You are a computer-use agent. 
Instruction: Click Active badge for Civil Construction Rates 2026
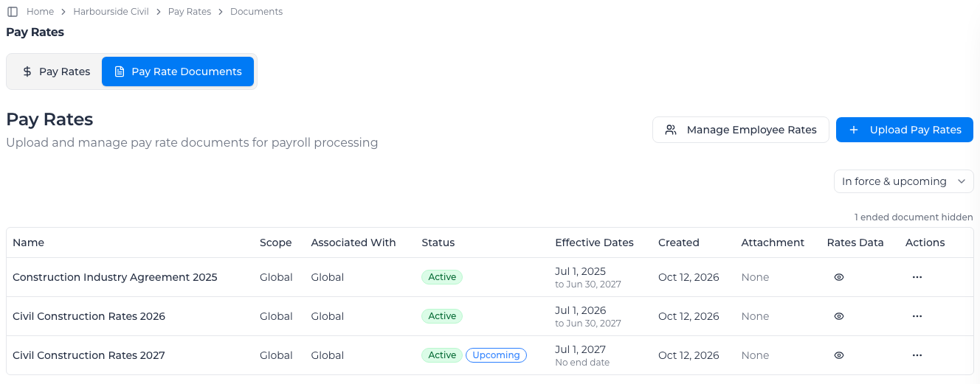coord(442,316)
